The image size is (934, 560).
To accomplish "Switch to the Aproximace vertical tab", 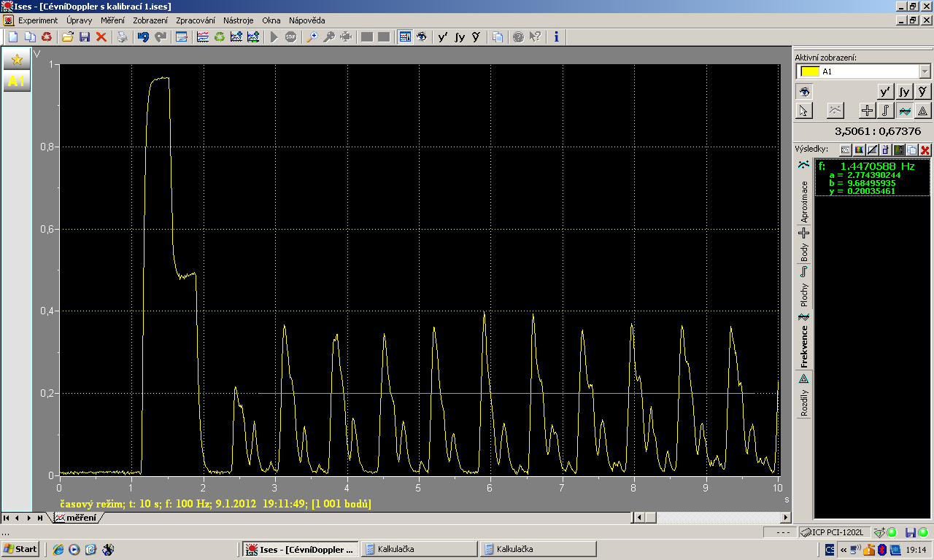I will click(804, 192).
